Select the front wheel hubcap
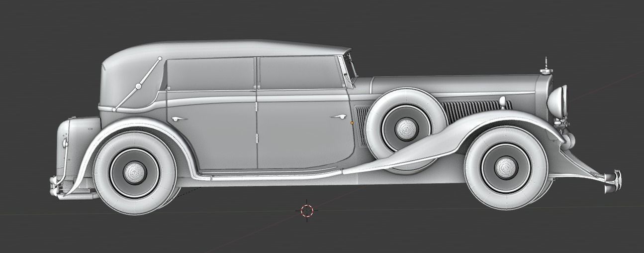 pyautogui.click(x=506, y=167)
